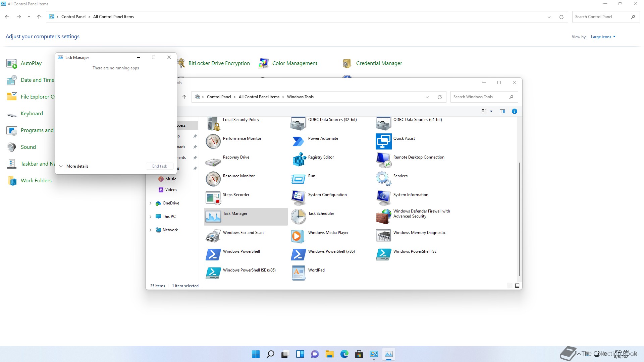Expand More details in Task Manager
644x362 pixels.
[x=74, y=166]
